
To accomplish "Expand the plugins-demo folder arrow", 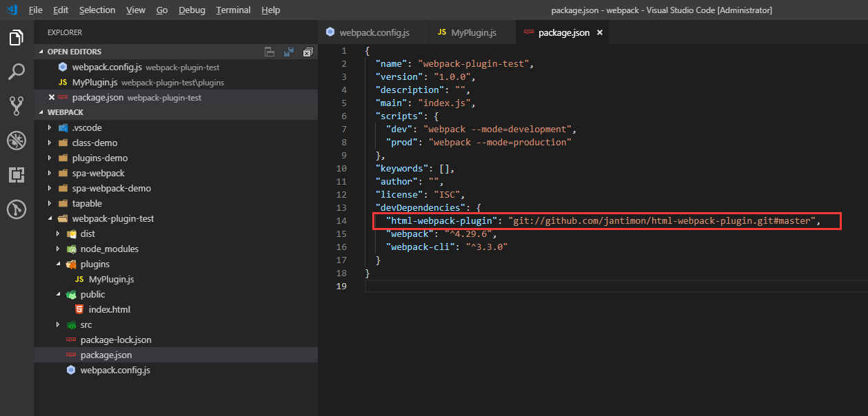I will click(50, 158).
